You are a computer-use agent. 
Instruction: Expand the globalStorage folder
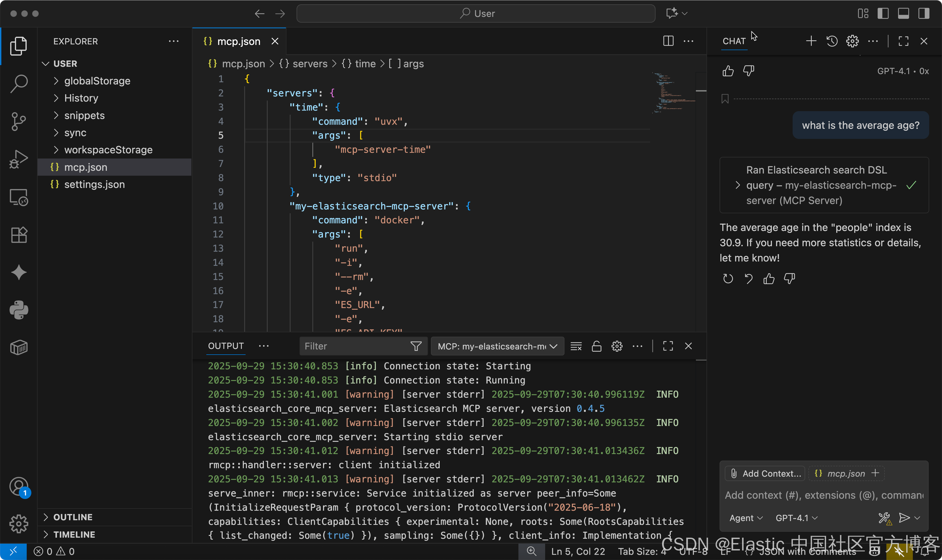114,81
